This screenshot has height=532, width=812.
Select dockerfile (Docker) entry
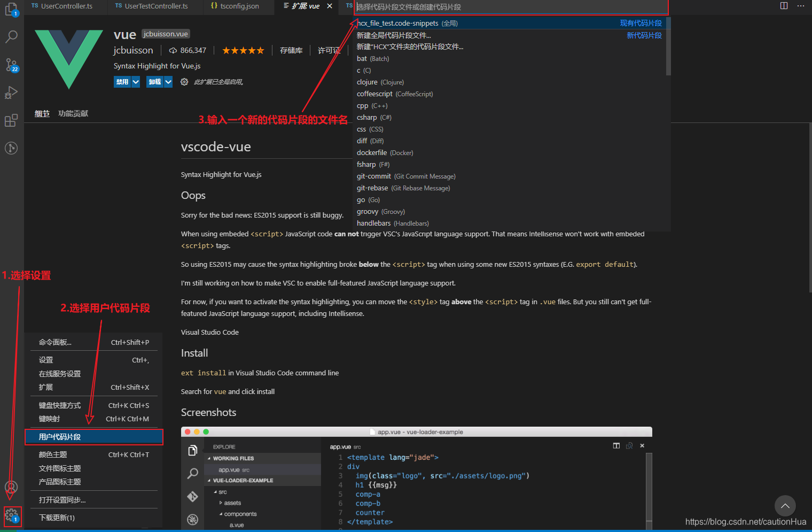pyautogui.click(x=509, y=153)
